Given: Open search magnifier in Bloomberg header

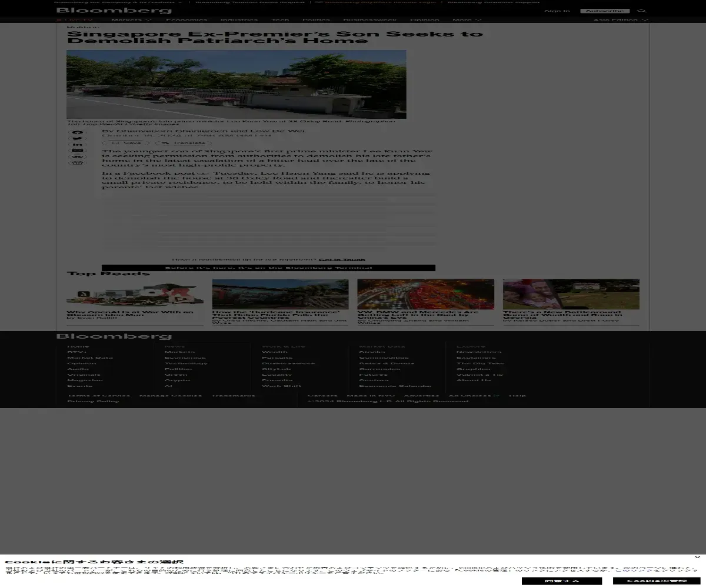Looking at the screenshot, I should point(642,11).
